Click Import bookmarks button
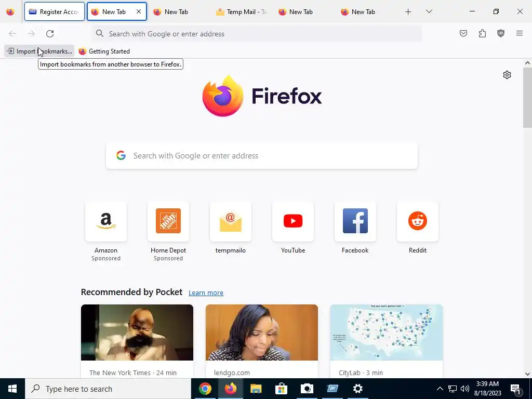 (x=39, y=51)
